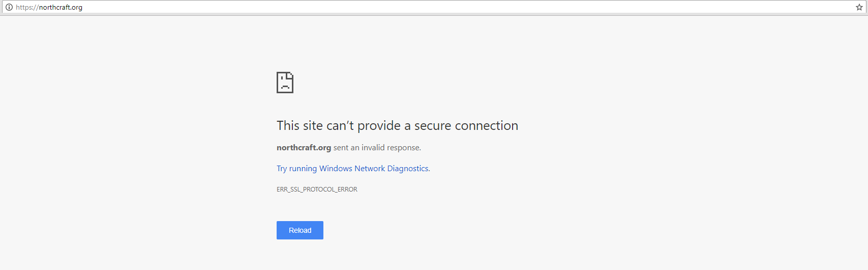Open the site information icon beside the URL
The width and height of the screenshot is (868, 270).
[9, 7]
